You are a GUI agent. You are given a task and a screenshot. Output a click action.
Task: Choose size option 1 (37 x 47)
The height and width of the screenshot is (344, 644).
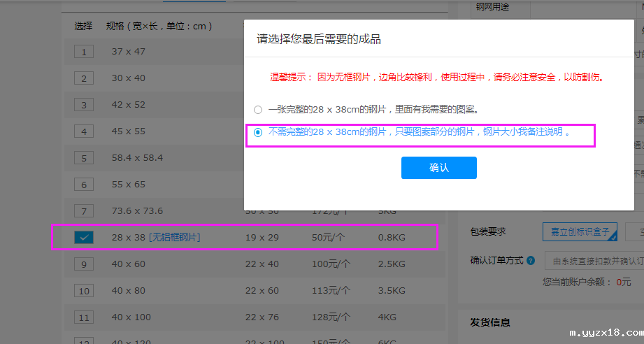click(84, 52)
